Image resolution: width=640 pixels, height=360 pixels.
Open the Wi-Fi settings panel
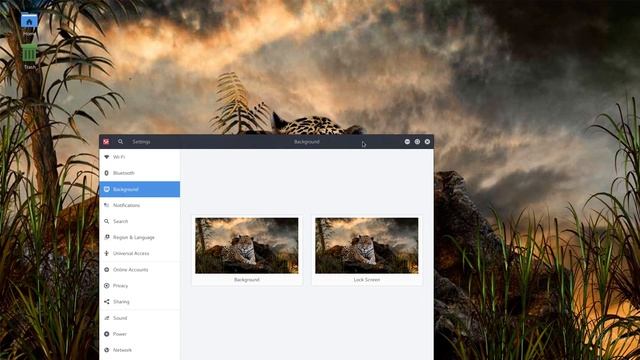[x=140, y=157]
